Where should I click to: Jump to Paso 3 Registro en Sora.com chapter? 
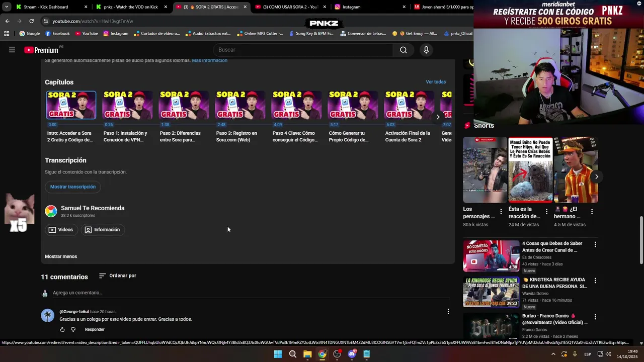pos(240,105)
